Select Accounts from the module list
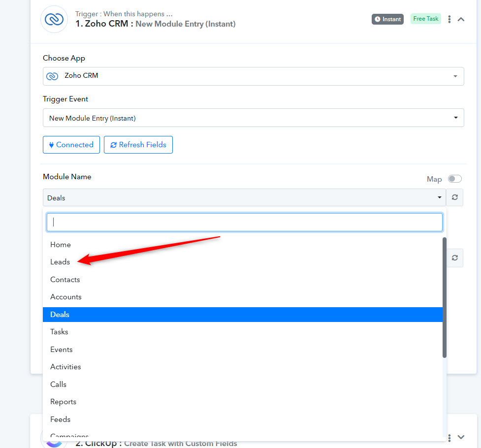The width and height of the screenshot is (481, 448). (x=243, y=297)
